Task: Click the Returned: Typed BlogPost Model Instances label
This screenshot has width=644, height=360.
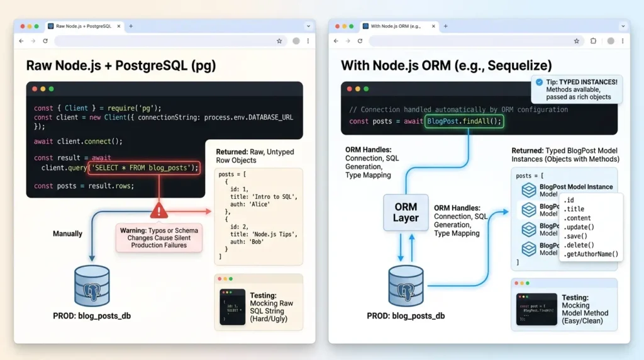Action: 565,155
